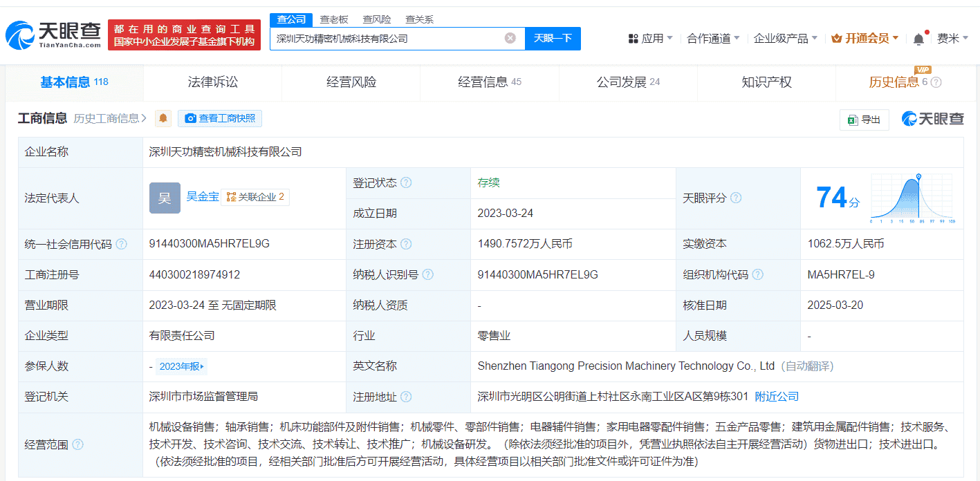Click the 附近公司 link after address

(x=777, y=397)
